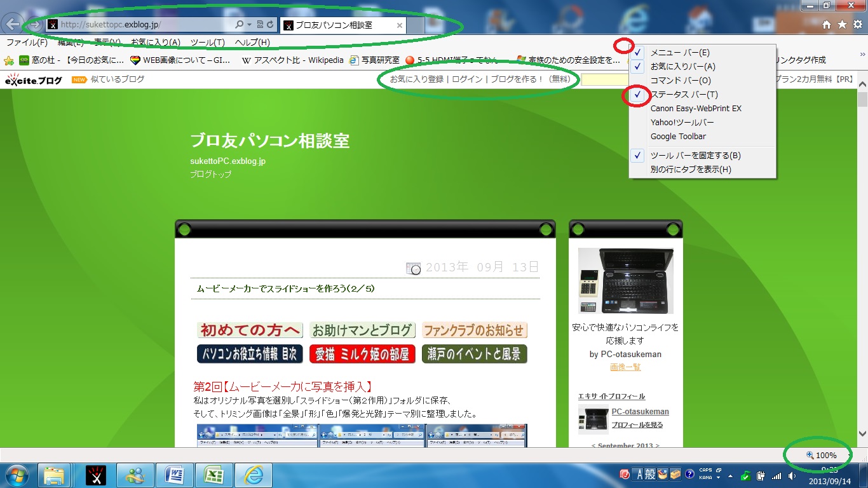Open the Windows Start button
The image size is (868, 488).
(x=17, y=475)
